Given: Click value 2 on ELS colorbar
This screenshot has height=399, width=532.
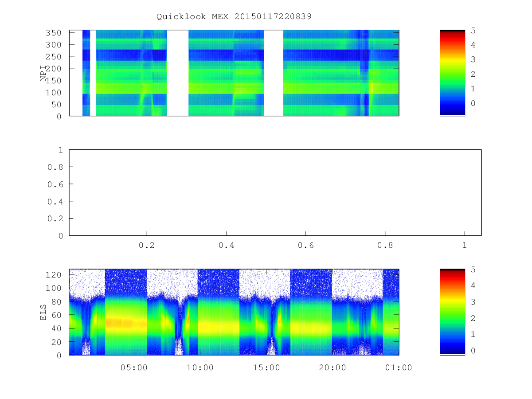Looking at the screenshot, I should pyautogui.click(x=473, y=318).
